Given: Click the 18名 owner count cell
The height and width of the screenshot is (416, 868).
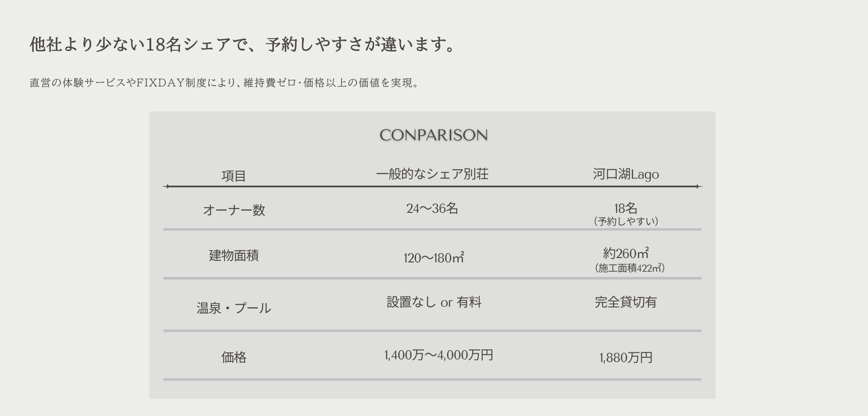Looking at the screenshot, I should (x=626, y=208).
